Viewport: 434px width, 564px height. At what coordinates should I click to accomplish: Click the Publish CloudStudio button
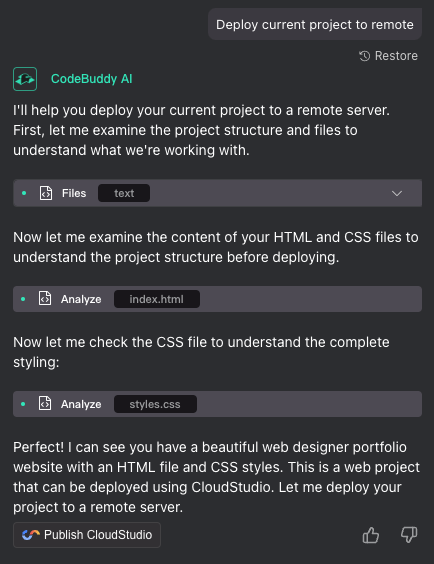(87, 535)
